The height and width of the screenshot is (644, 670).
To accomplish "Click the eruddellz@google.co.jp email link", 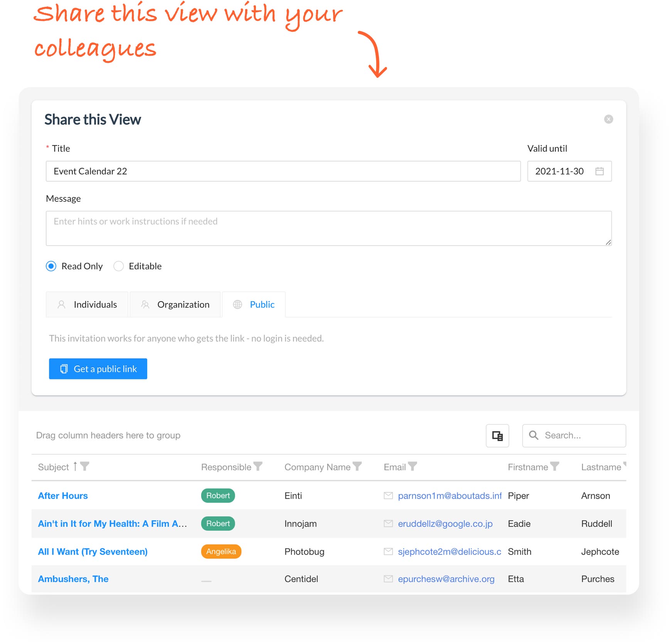I will [x=445, y=524].
